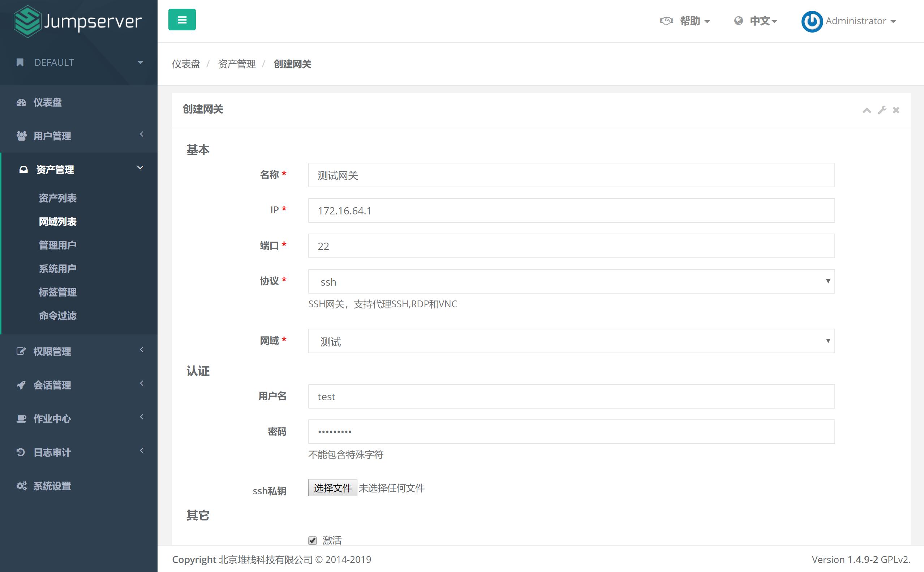Screen dimensions: 924x572
Task: Click the 未选择任何文件 text
Action: pyautogui.click(x=392, y=488)
